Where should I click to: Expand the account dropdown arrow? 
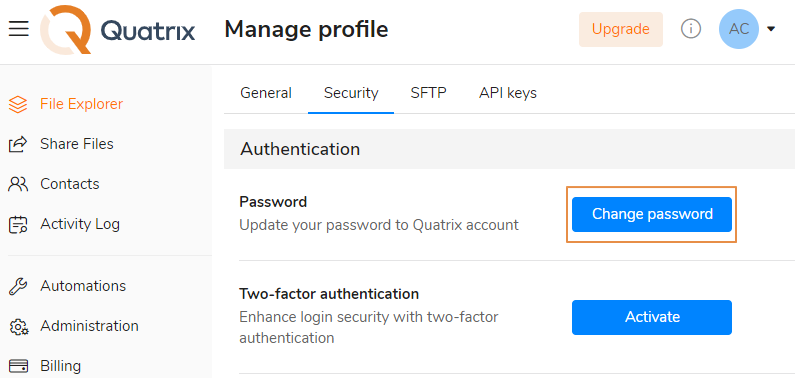click(x=771, y=29)
